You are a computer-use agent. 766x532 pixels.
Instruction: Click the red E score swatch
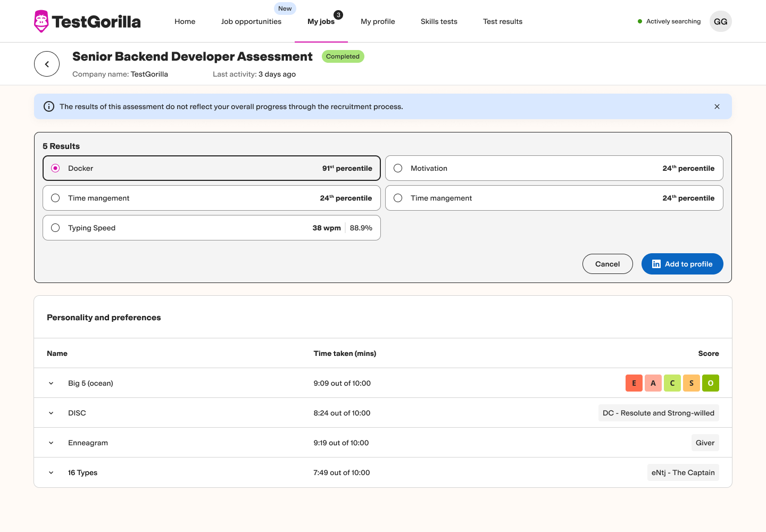[x=634, y=383]
